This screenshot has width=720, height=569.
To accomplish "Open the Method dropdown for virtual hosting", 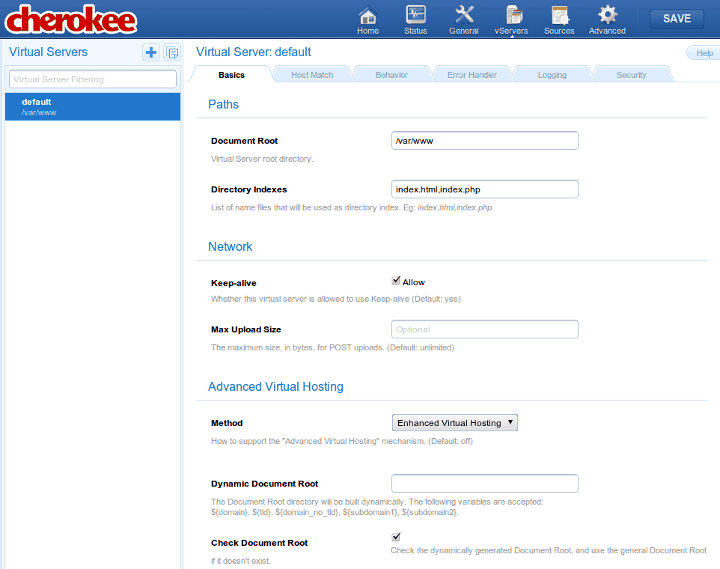I will pos(455,423).
